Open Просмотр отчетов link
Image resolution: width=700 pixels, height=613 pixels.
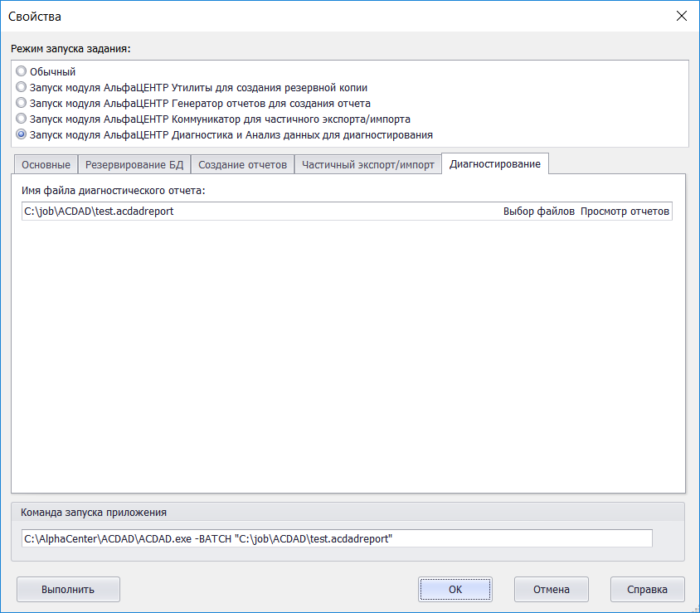point(625,212)
